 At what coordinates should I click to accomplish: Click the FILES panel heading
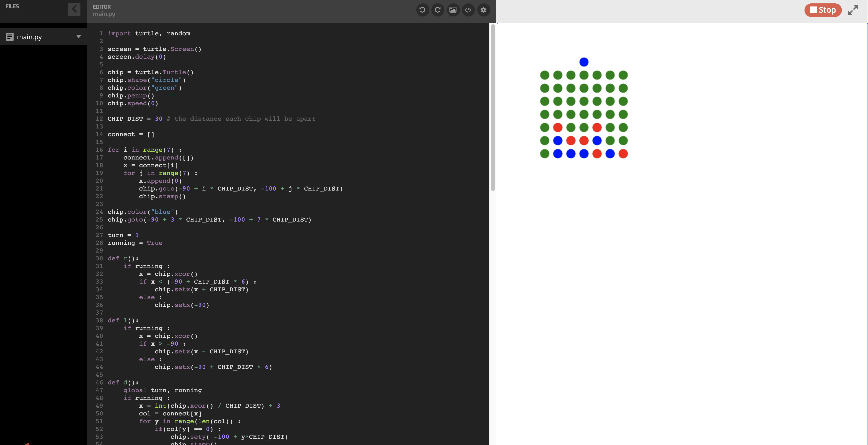pos(12,6)
